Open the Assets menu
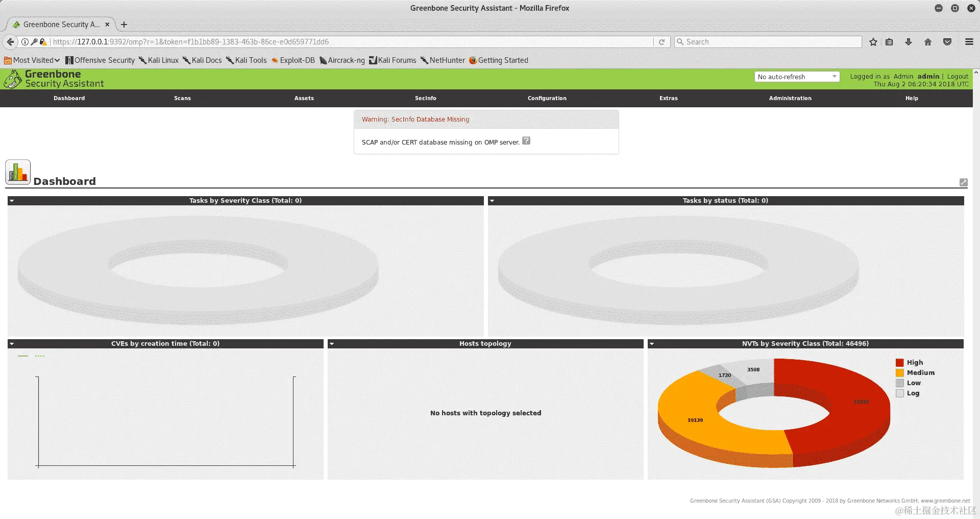Image resolution: width=980 pixels, height=519 pixels. [x=304, y=98]
